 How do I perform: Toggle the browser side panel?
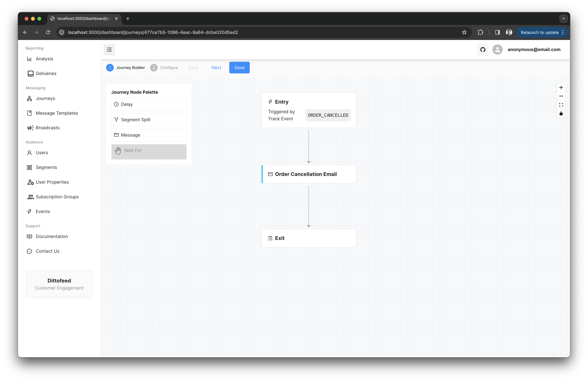[x=497, y=32]
